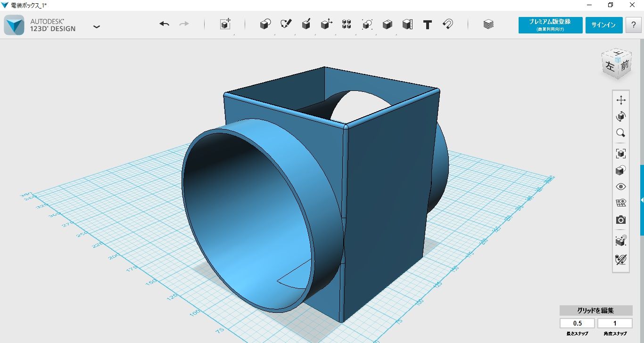Expand the Transform tool dropdown arrow

[x=234, y=35]
